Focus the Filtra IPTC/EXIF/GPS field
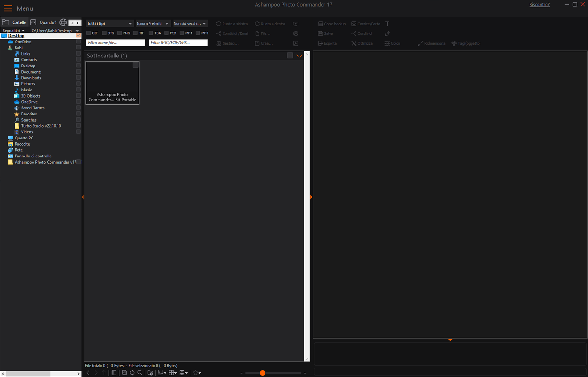The width and height of the screenshot is (588, 377). (x=178, y=42)
